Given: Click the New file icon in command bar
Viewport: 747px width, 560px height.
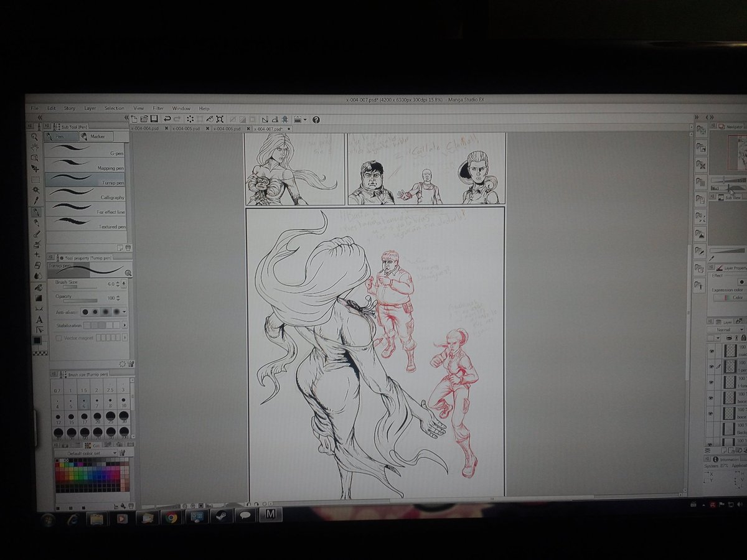Looking at the screenshot, I should 135,119.
